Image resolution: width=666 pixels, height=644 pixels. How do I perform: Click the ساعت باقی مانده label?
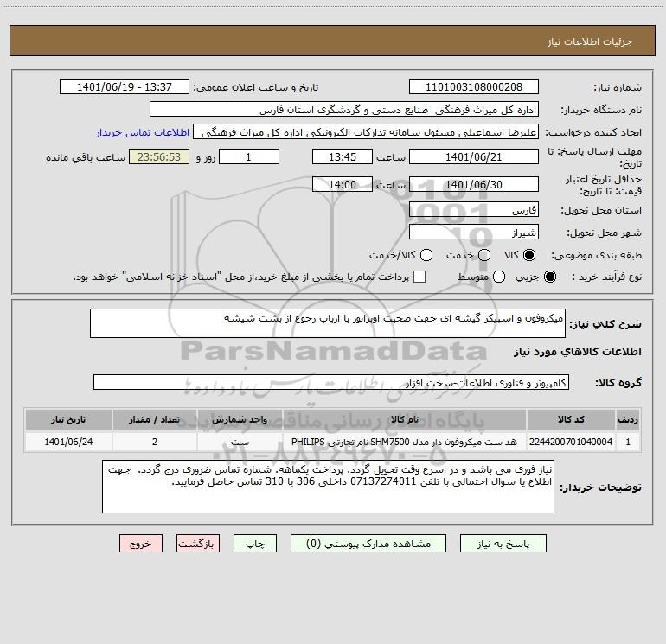click(86, 157)
